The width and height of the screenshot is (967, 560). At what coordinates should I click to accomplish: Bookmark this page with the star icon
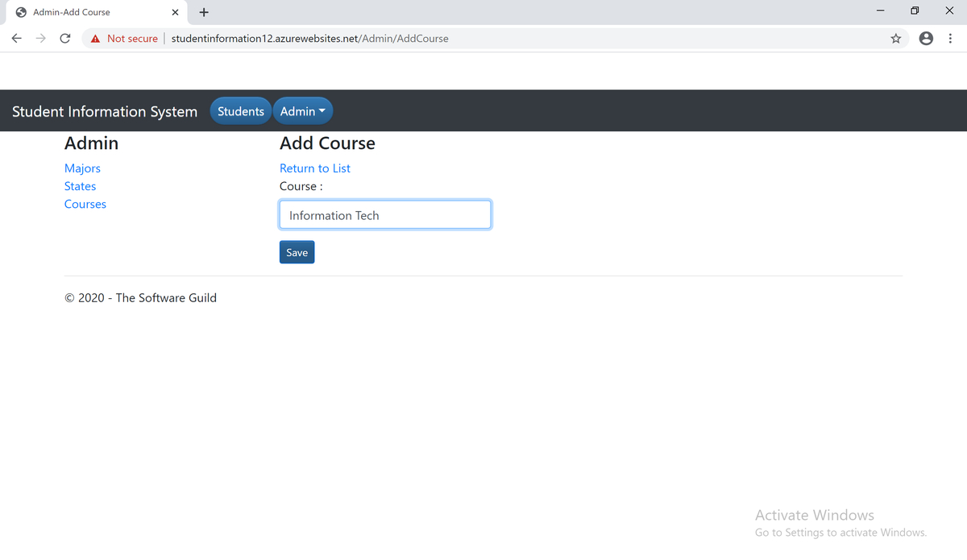pos(896,38)
